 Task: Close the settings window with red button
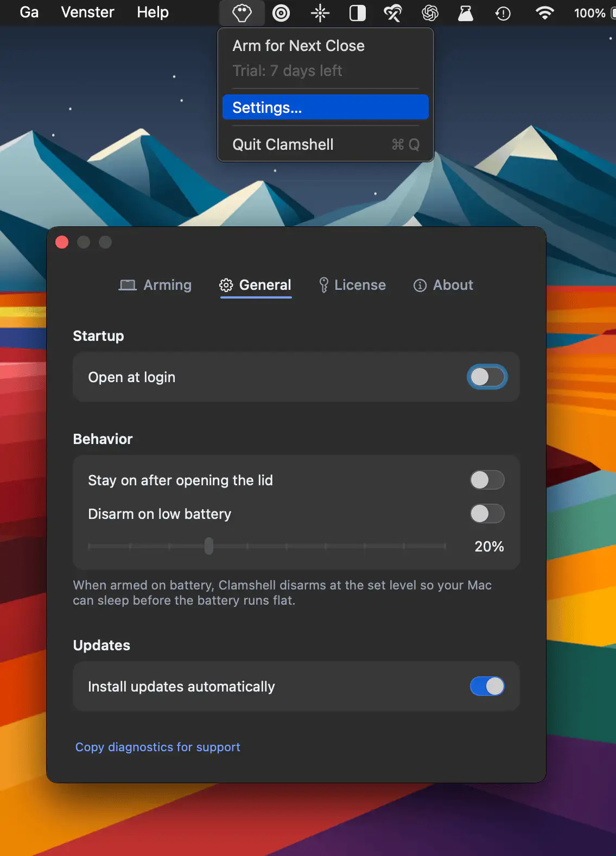click(x=62, y=242)
